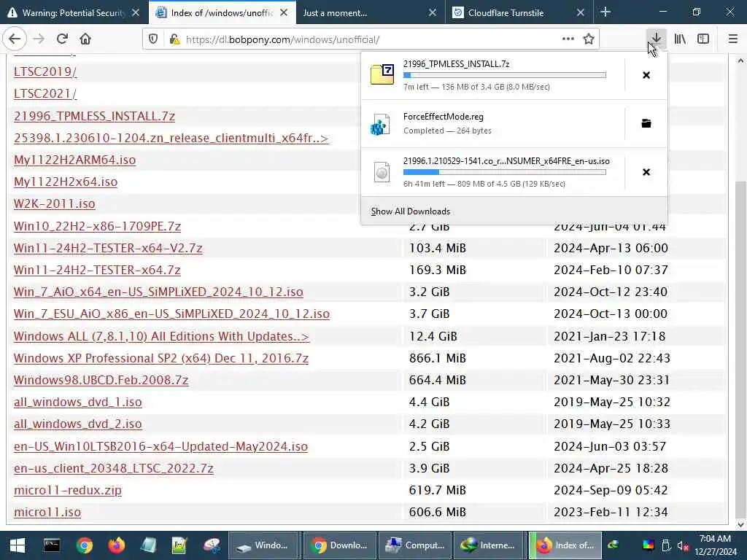Download 21996_TPMLESS_INSTALL.7z from the listing
This screenshot has width=747, height=560.
point(94,116)
